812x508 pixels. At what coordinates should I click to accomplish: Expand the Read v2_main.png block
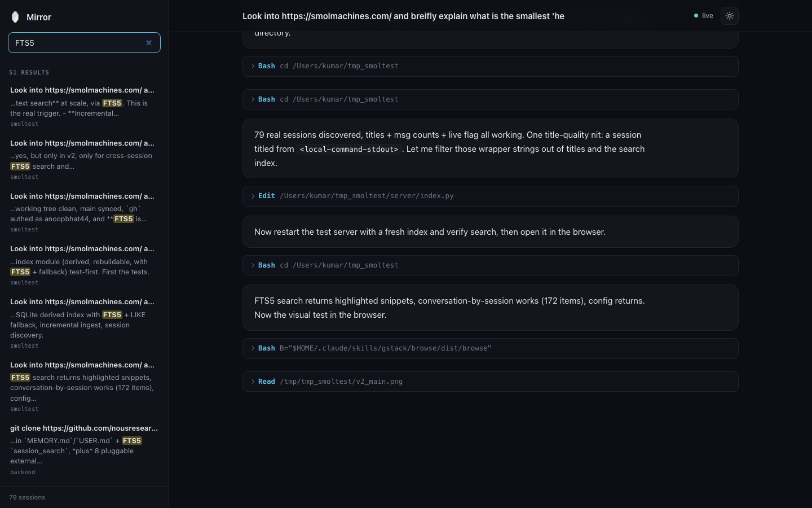[x=491, y=382]
